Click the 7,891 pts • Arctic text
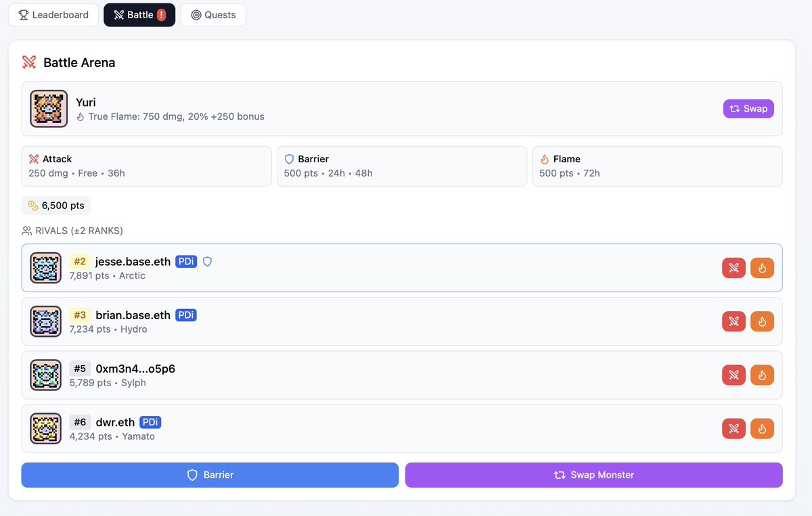This screenshot has height=516, width=812. pyautogui.click(x=108, y=276)
